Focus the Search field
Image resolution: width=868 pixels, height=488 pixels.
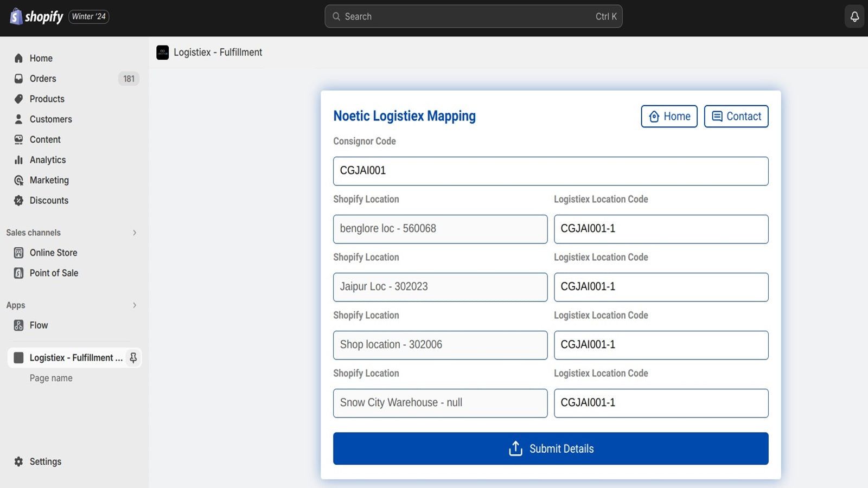coord(474,16)
